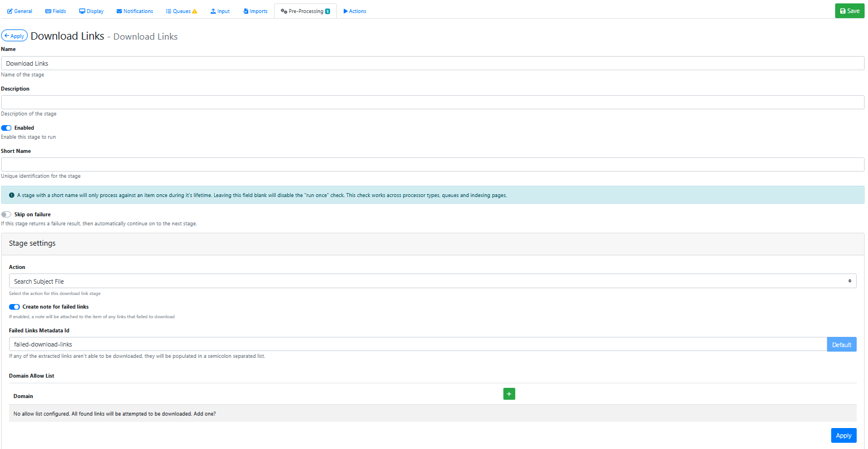This screenshot has height=449, width=868.
Task: Click the back Apply button beside title
Action: (14, 36)
